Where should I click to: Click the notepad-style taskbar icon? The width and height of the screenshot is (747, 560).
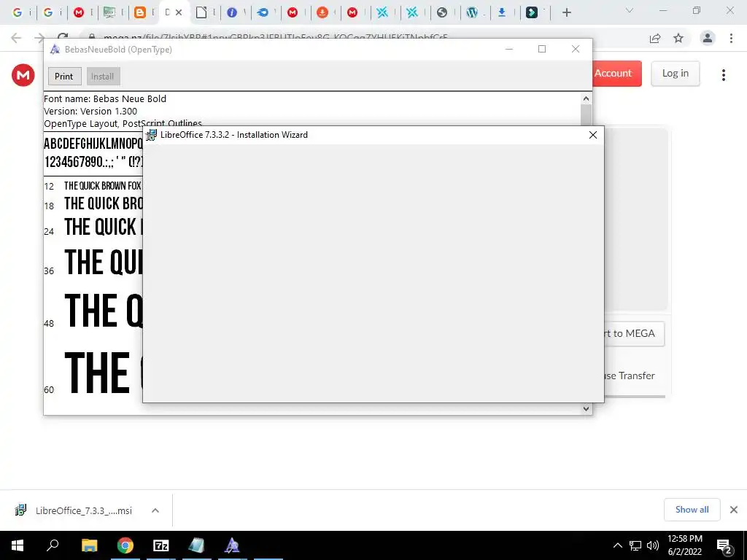coord(196,545)
